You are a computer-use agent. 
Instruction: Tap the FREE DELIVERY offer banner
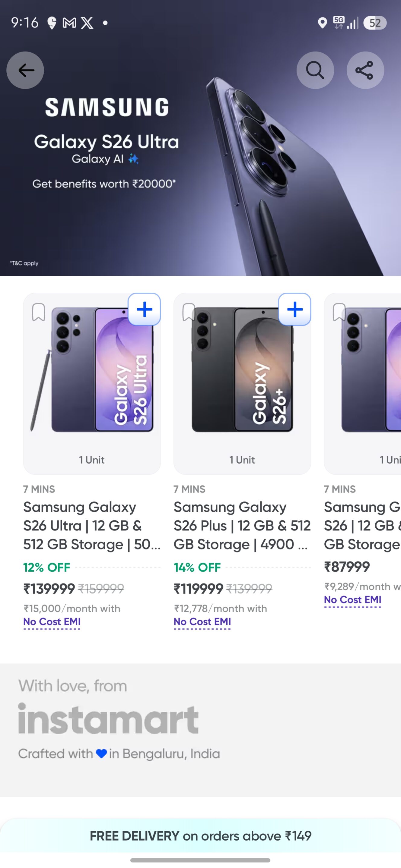tap(200, 836)
